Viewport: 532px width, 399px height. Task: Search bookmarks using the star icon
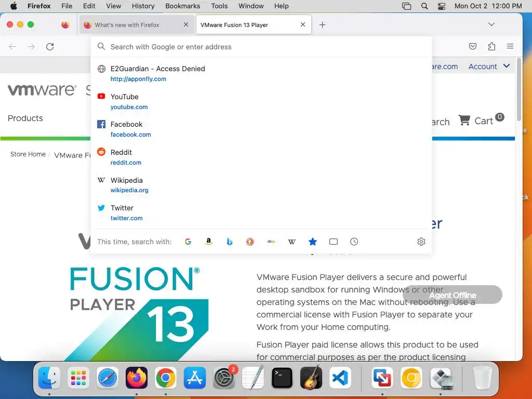point(312,242)
